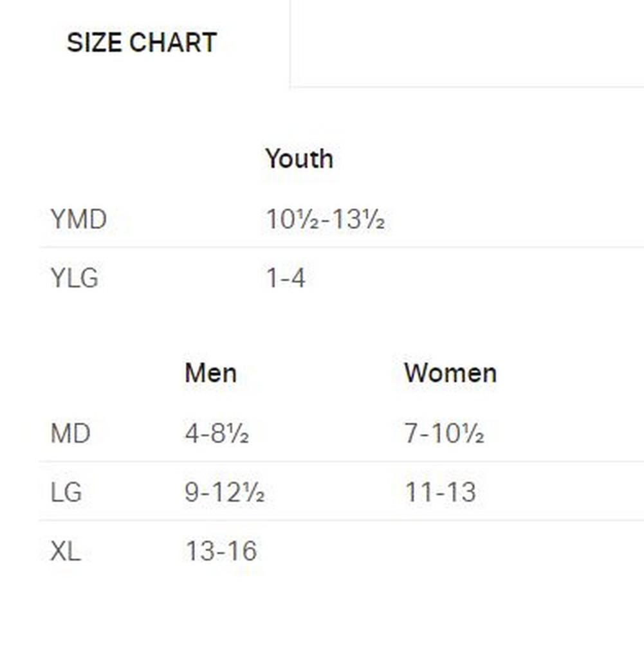
Task: Click the divider line below the MD row
Action: [341, 461]
